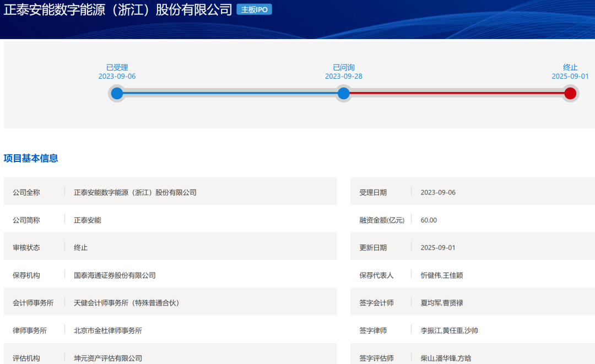595x364 pixels.
Task: Click the 公司全称 field label
Action: coord(26,192)
